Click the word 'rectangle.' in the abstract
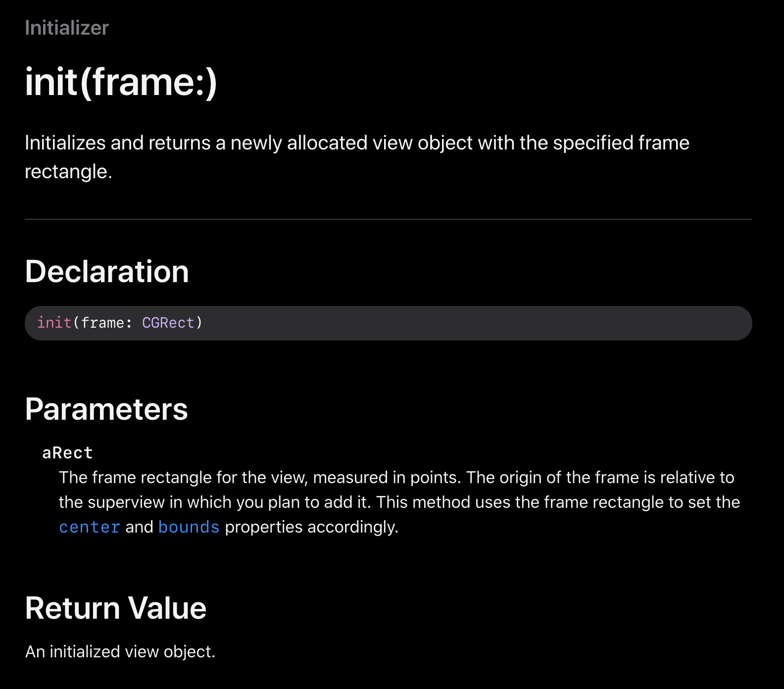 pyautogui.click(x=69, y=172)
